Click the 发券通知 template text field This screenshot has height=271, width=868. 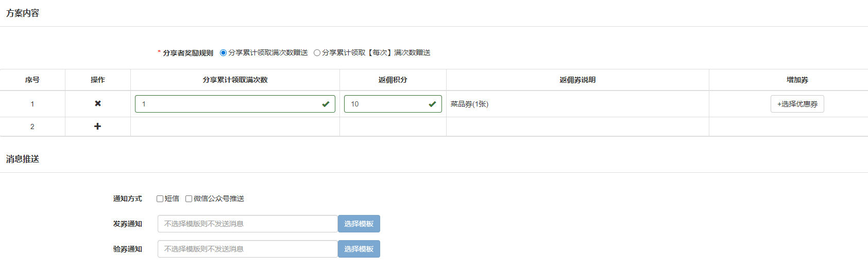pyautogui.click(x=247, y=224)
